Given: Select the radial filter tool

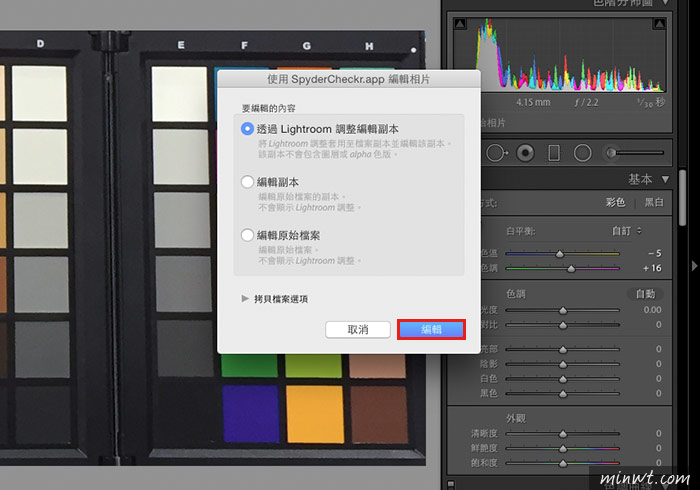Looking at the screenshot, I should pyautogui.click(x=582, y=153).
